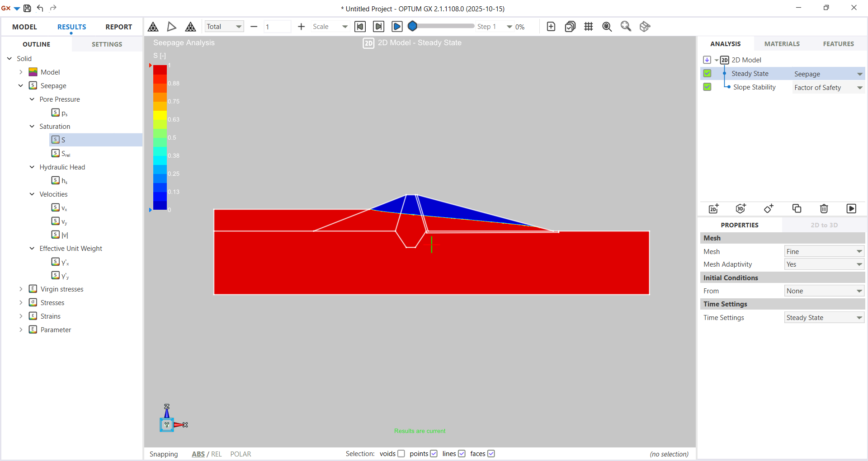
Task: Enable voids selection checkbox
Action: click(x=401, y=454)
